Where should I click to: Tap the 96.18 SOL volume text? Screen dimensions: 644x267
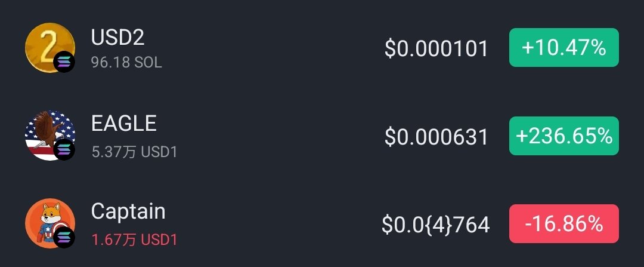tap(126, 63)
